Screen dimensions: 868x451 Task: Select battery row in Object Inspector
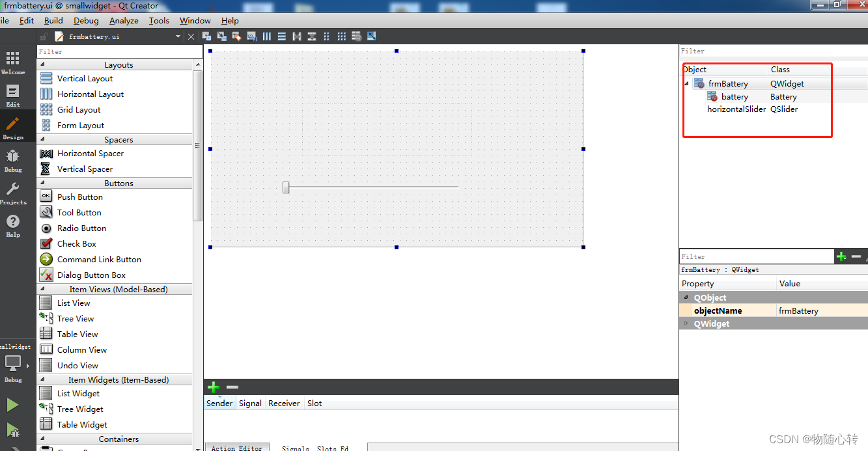775,96
